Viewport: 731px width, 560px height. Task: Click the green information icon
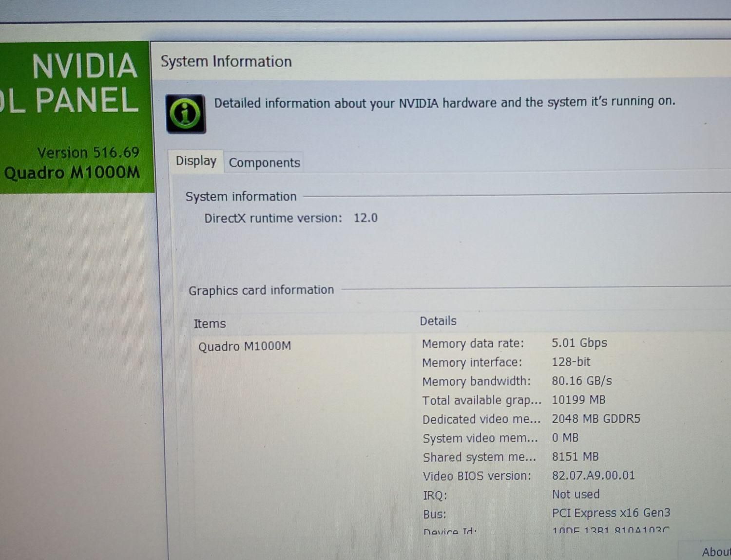[186, 113]
